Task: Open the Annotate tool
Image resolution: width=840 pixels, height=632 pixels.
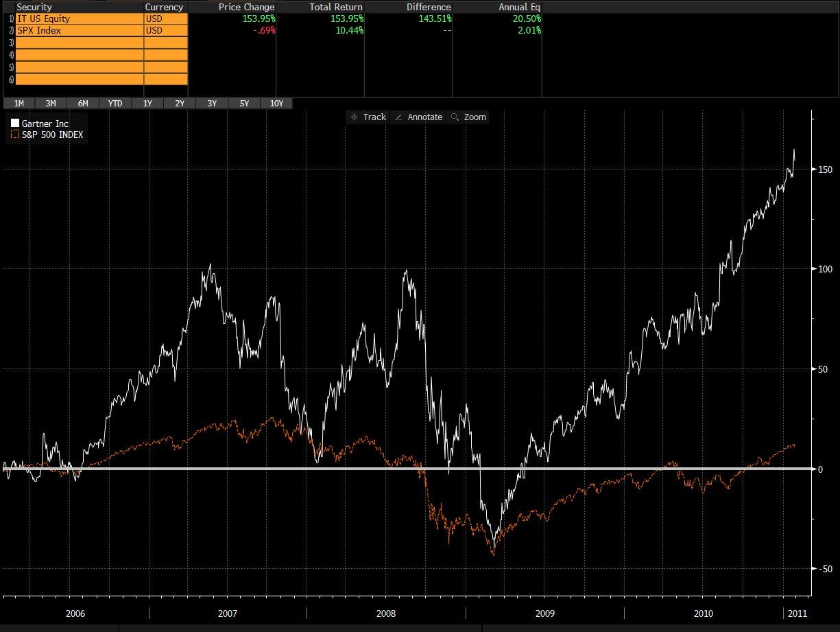Action: (418, 117)
